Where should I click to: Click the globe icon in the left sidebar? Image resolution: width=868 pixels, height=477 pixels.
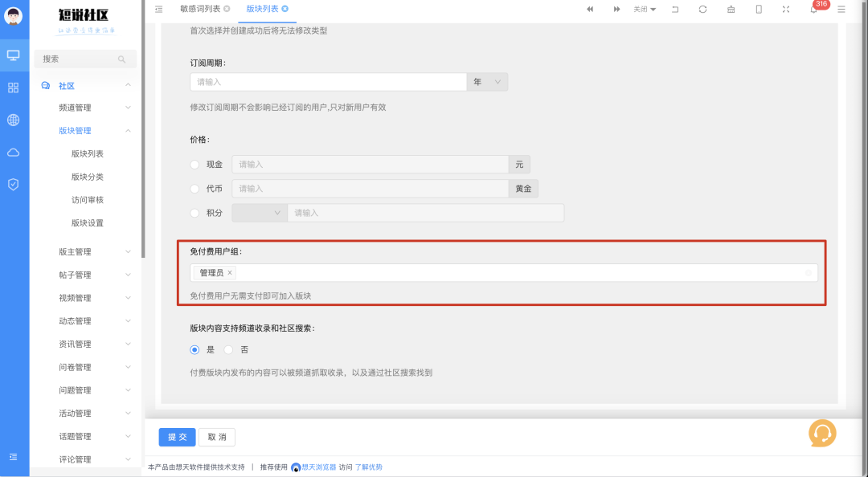click(x=13, y=120)
